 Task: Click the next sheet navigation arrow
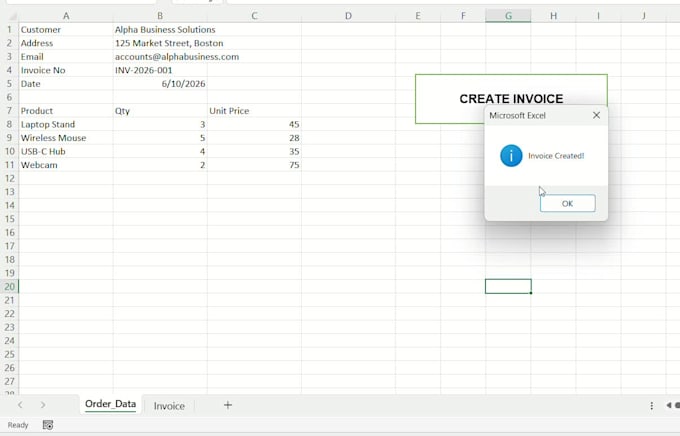click(42, 405)
